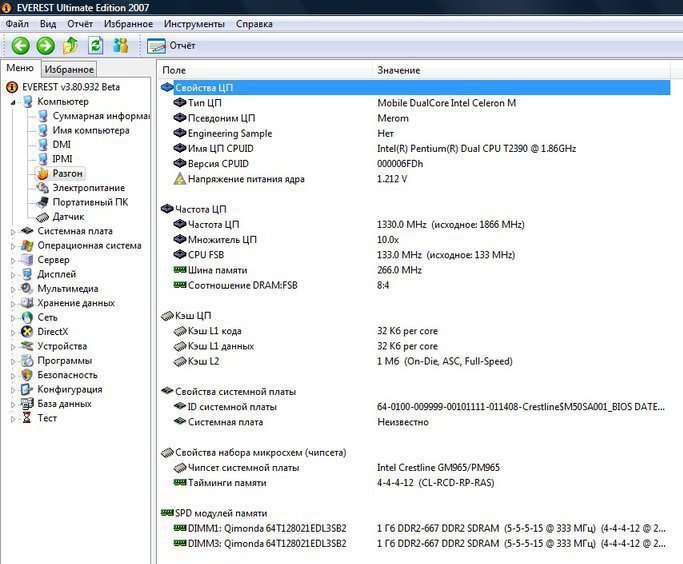Select the Чипсет системной платы row
The image size is (683, 564).
(x=415, y=467)
